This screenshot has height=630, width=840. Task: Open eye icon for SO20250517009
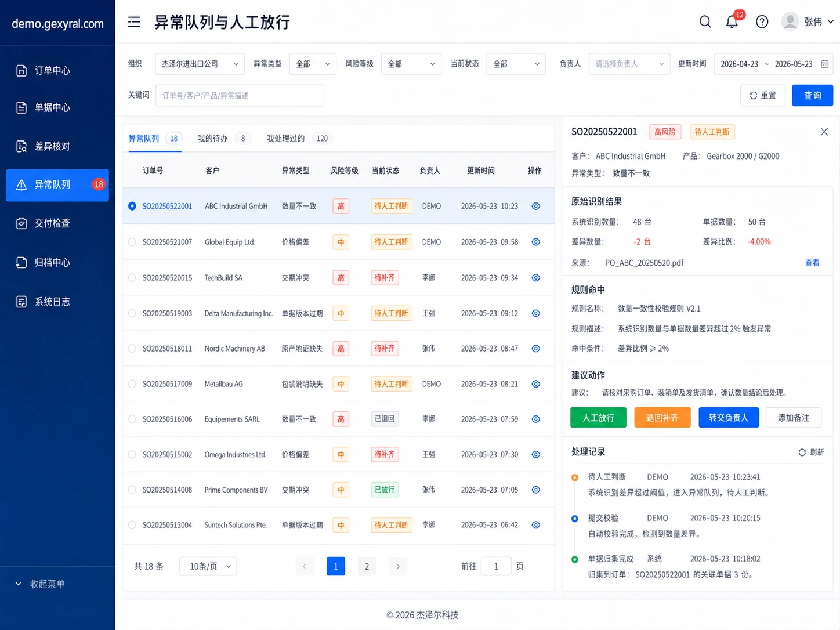(x=536, y=384)
